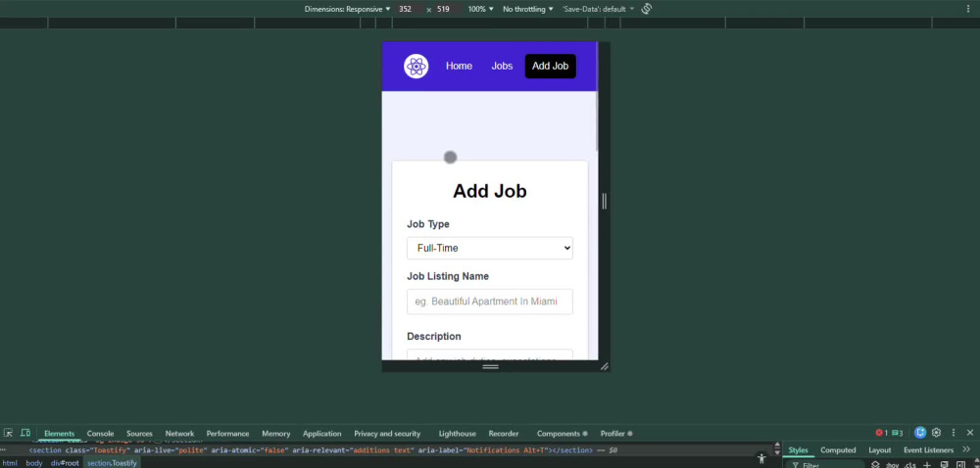Expand more sidebar tabs chevron
980x468 pixels.
[967, 450]
